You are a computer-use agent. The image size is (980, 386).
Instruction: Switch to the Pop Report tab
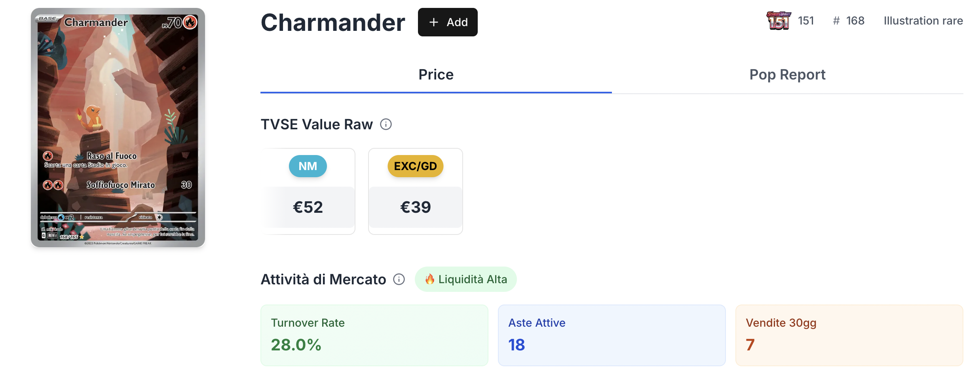[x=787, y=75]
